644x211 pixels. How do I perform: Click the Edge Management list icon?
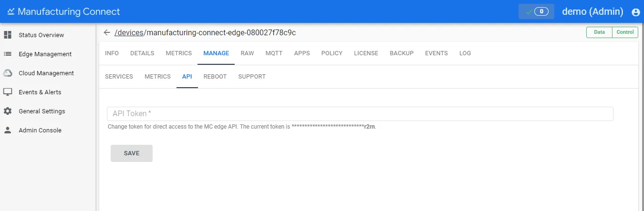[x=8, y=54]
